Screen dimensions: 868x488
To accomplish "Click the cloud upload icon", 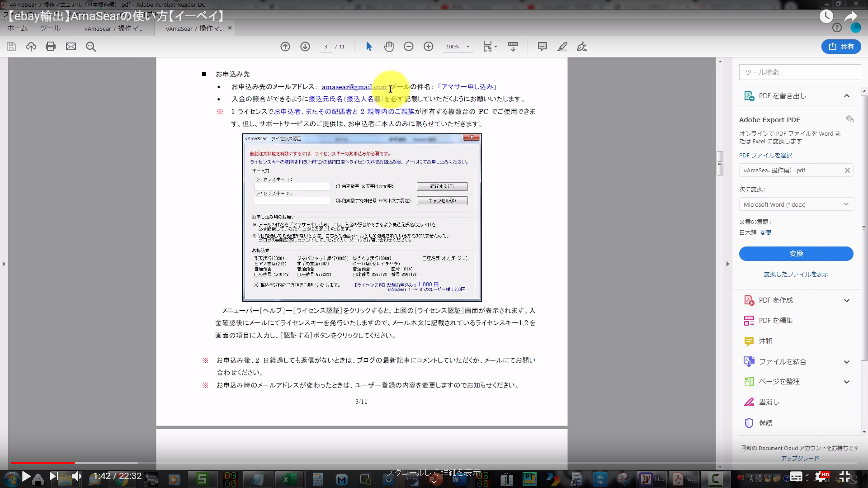I will (x=31, y=47).
